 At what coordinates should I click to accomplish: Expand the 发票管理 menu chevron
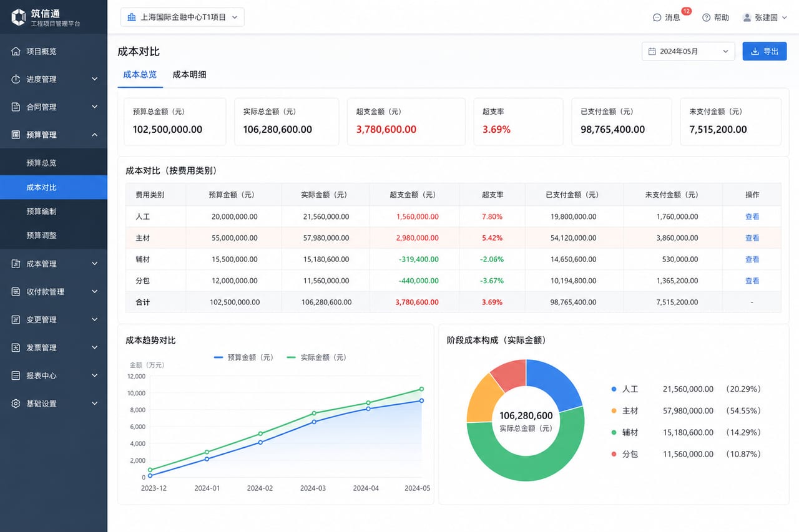pyautogui.click(x=94, y=348)
